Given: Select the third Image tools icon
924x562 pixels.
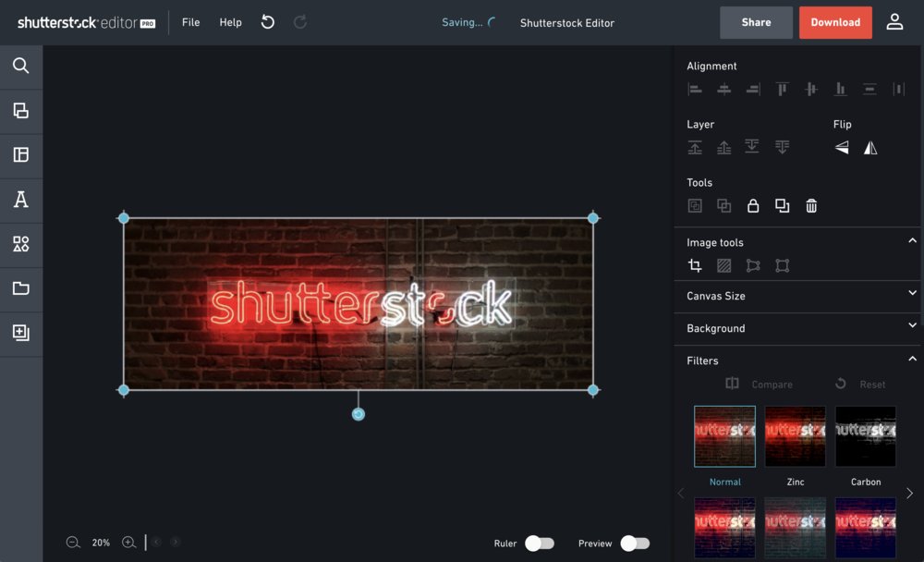Looking at the screenshot, I should pos(753,265).
